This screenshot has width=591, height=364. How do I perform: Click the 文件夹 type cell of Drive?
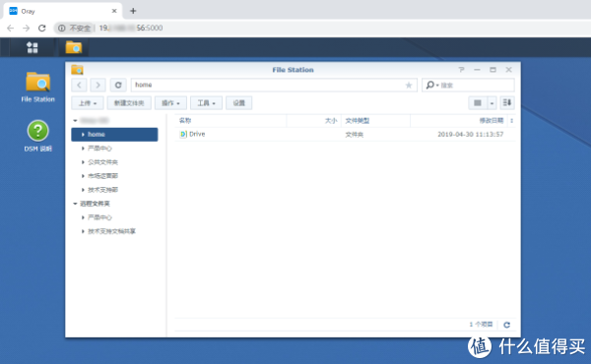tap(355, 135)
